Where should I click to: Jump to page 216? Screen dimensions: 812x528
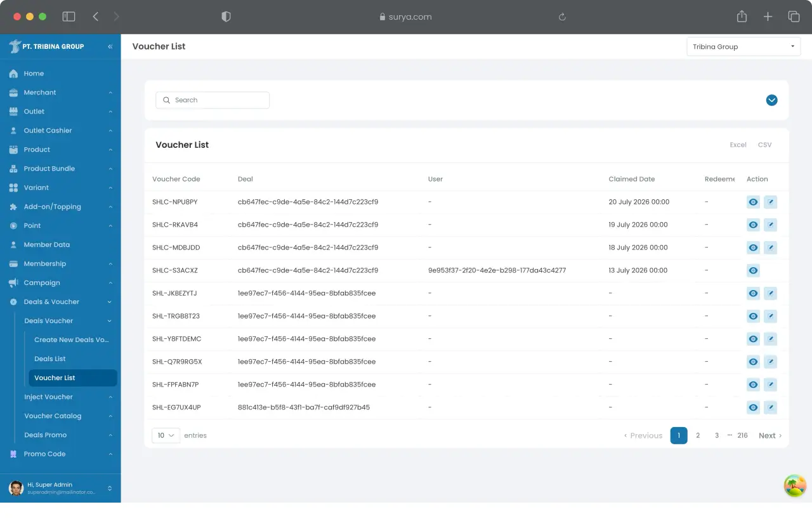pos(742,435)
